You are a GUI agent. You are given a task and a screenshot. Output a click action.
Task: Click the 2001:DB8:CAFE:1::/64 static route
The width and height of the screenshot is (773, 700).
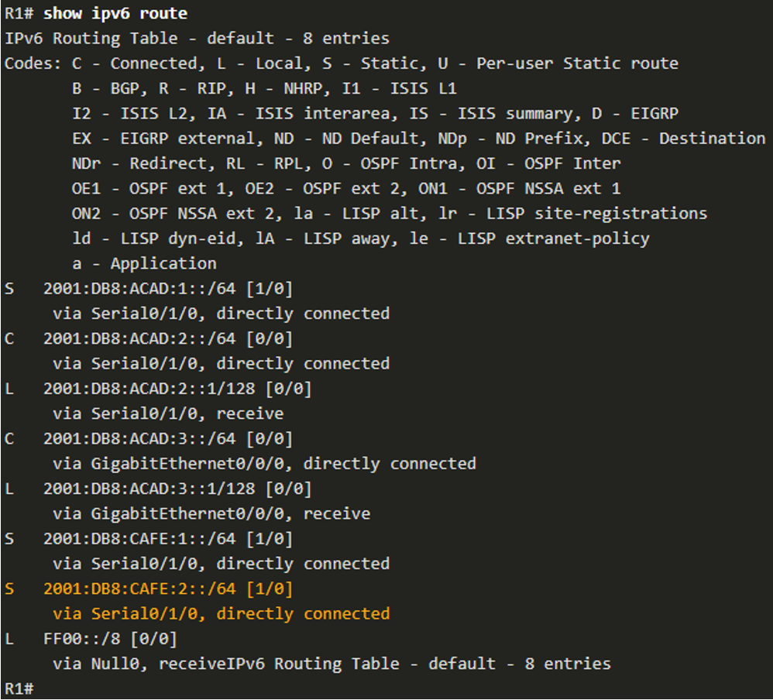tap(149, 539)
